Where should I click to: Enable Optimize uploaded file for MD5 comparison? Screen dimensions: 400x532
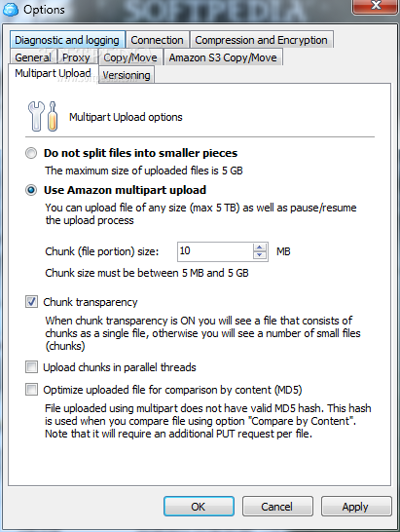[31, 390]
